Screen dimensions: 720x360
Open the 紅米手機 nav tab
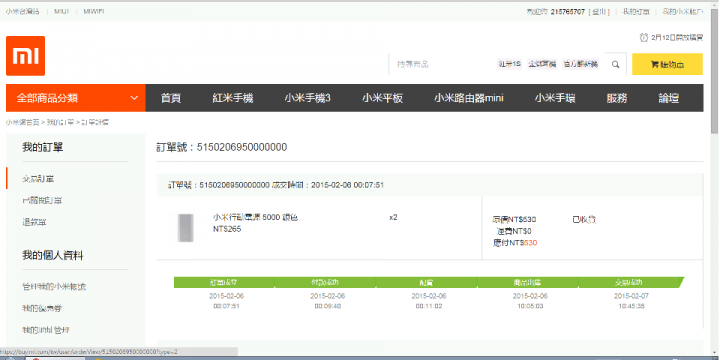click(x=233, y=98)
